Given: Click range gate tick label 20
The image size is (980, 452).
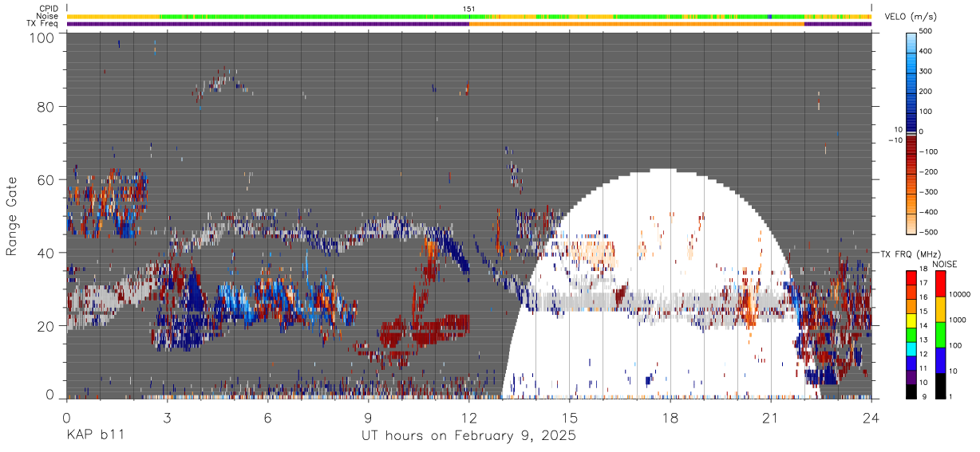Looking at the screenshot, I should (x=45, y=325).
